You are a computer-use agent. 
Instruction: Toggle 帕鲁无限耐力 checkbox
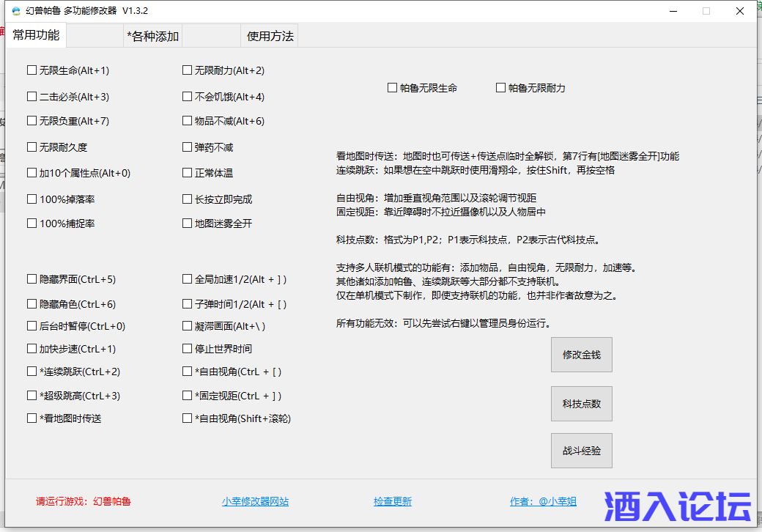click(501, 88)
